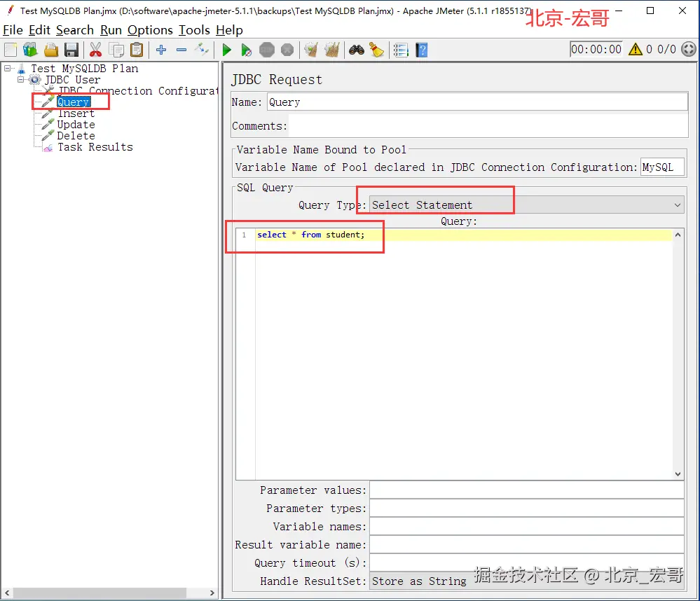
Task: Click the yellow warning triangle log icon
Action: point(636,49)
